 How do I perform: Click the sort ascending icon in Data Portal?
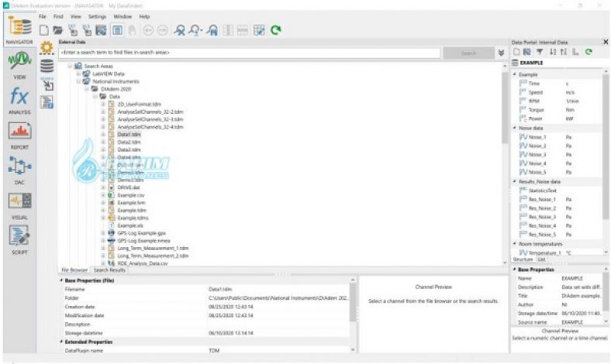[564, 52]
